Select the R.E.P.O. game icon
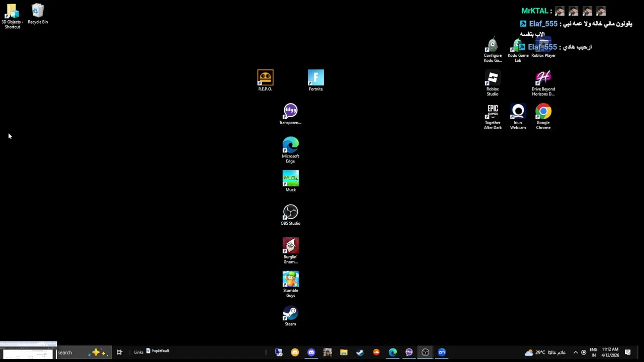644x362 pixels. click(x=265, y=81)
